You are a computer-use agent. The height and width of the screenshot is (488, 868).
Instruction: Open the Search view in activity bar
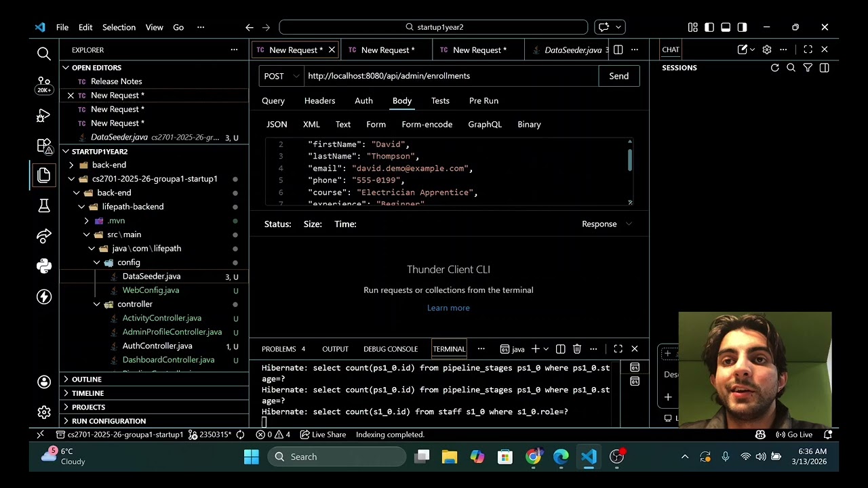point(44,54)
